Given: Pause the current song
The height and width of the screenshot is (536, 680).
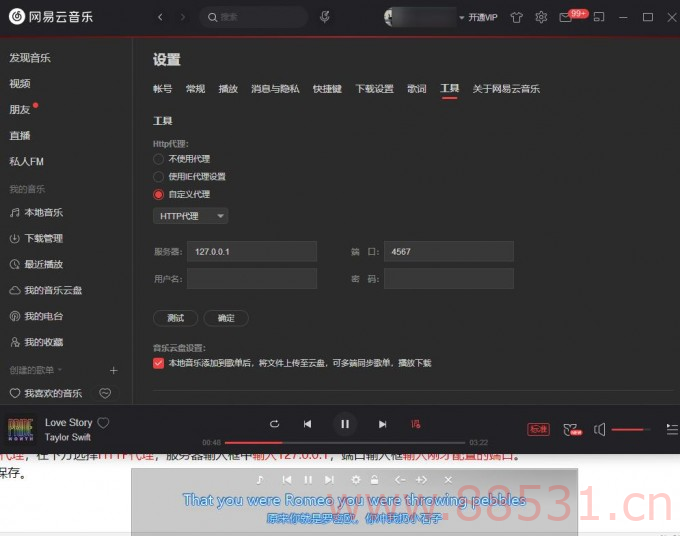Looking at the screenshot, I should tap(345, 424).
